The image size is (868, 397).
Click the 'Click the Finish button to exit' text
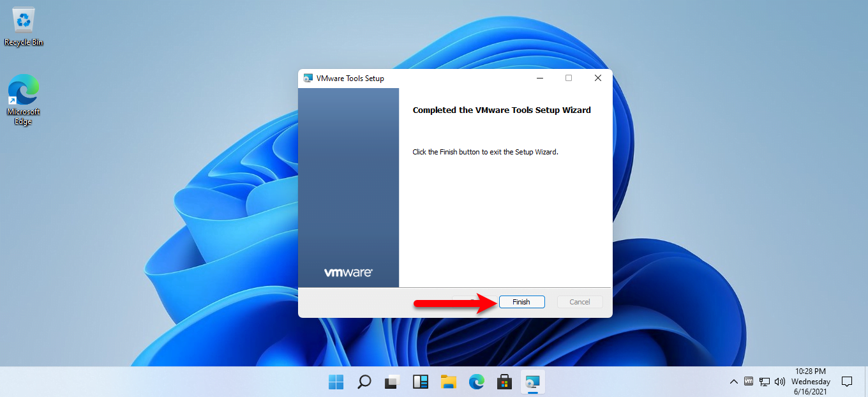(x=486, y=152)
